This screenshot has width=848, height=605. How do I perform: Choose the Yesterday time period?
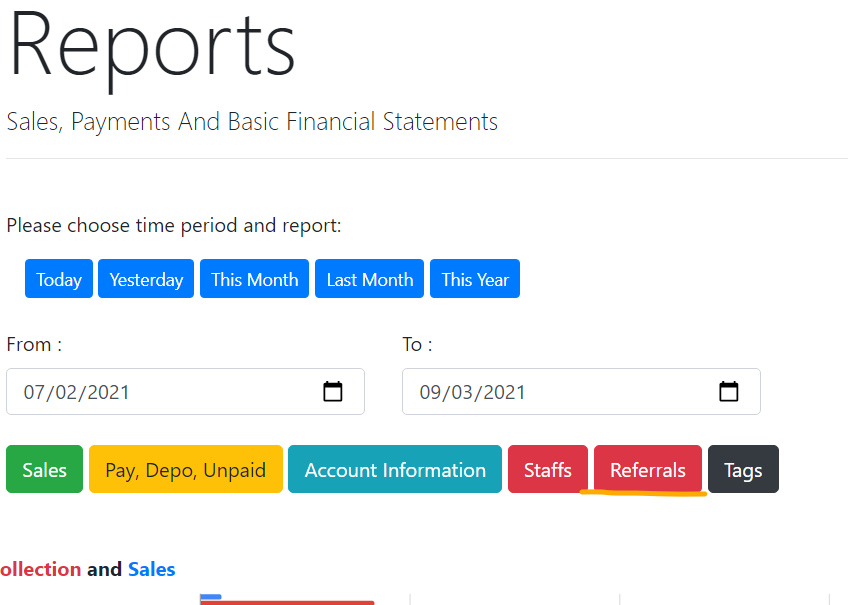[146, 279]
